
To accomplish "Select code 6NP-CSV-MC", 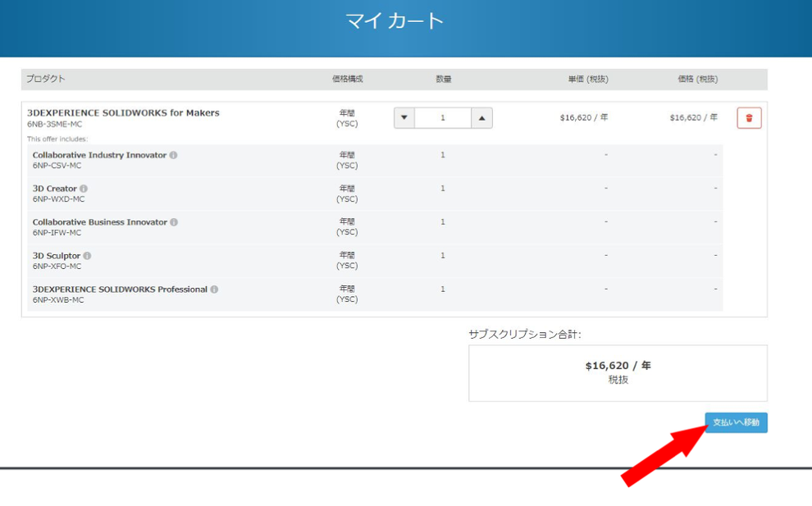I will click(x=57, y=166).
